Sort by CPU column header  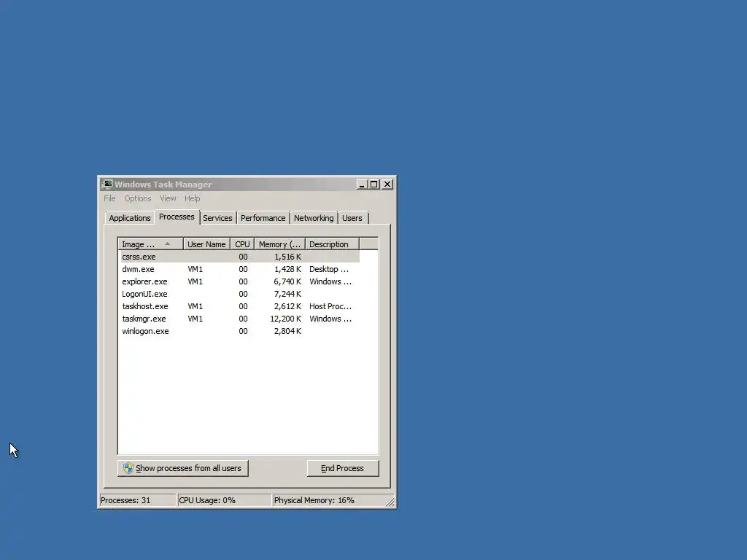tap(242, 244)
